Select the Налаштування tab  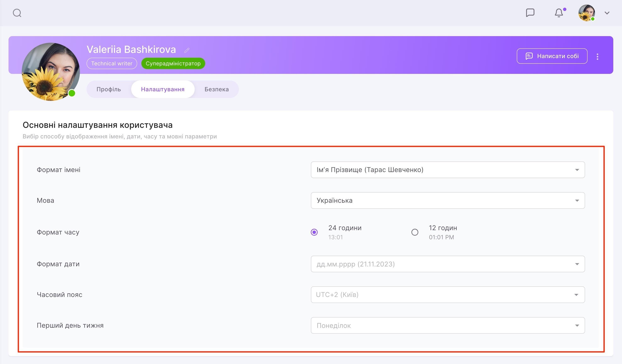click(x=163, y=89)
